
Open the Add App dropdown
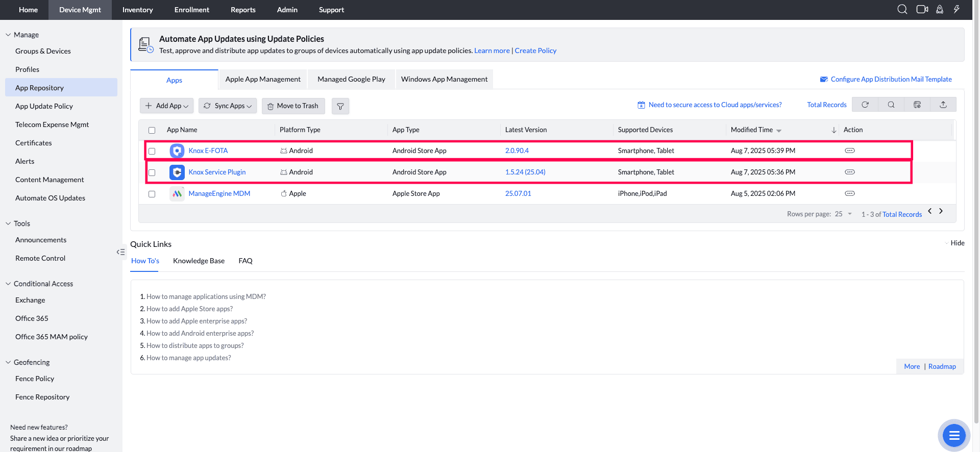(166, 106)
